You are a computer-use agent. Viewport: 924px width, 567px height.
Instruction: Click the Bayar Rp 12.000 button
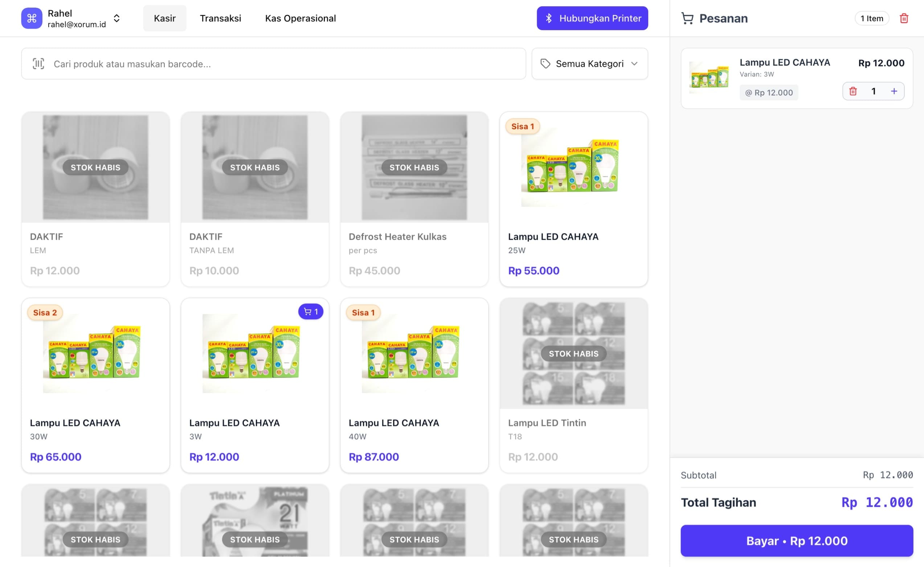tap(797, 541)
